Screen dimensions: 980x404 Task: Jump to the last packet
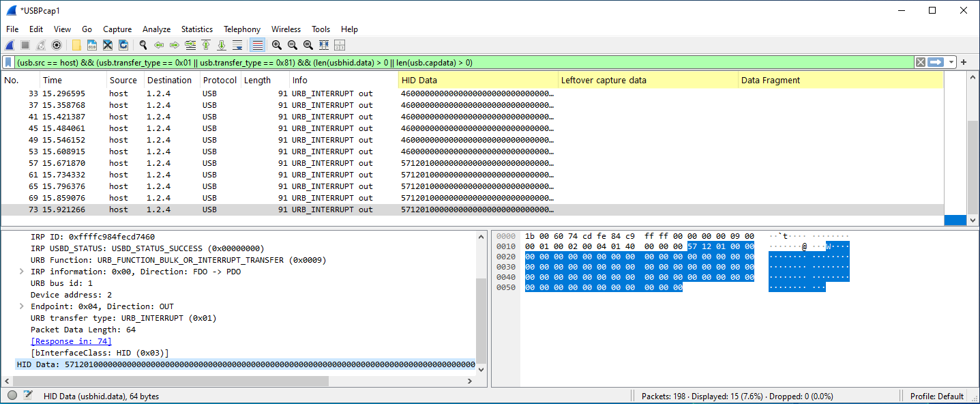pyautogui.click(x=222, y=45)
